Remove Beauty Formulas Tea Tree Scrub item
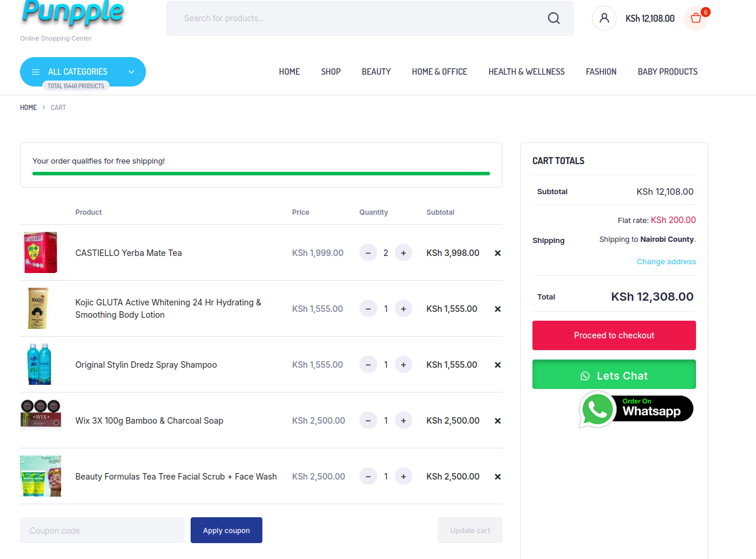 (498, 477)
